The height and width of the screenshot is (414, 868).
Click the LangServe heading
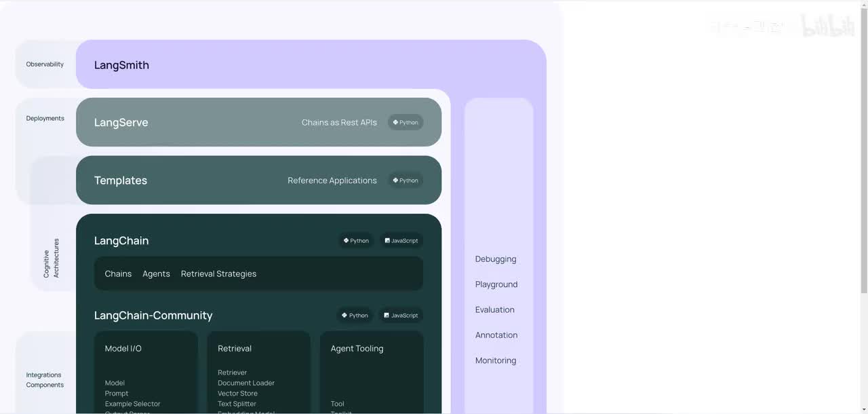point(121,123)
